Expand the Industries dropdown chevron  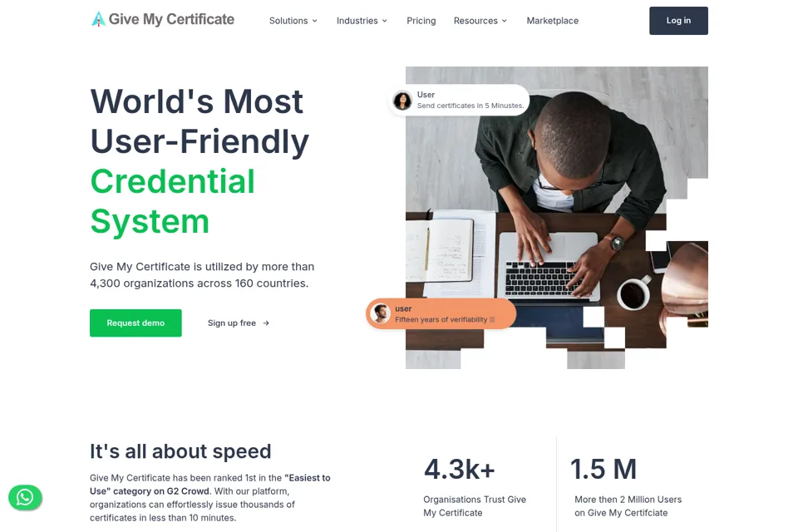(x=385, y=21)
